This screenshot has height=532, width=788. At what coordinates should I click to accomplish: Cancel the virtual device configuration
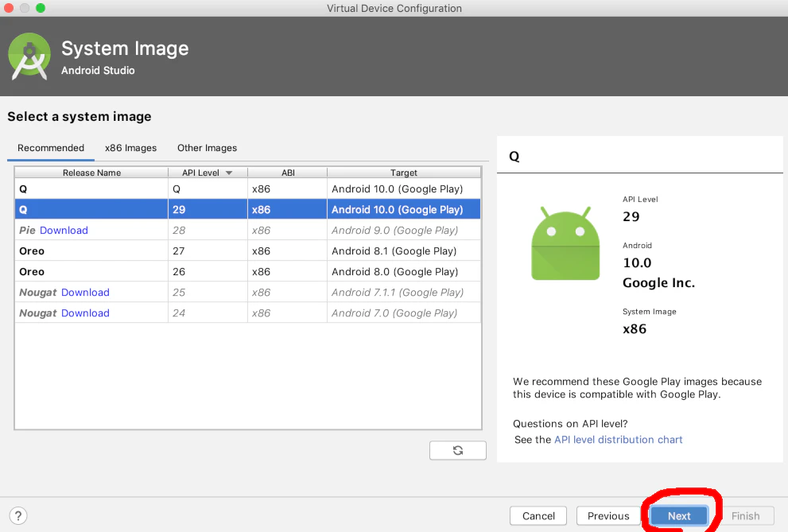pyautogui.click(x=538, y=516)
